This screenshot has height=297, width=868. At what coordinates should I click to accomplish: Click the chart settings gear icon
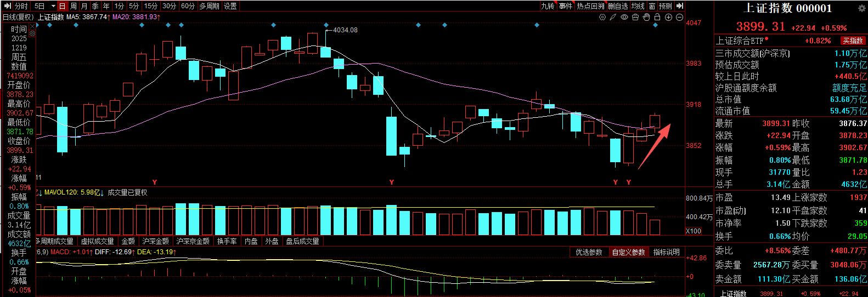602,17
